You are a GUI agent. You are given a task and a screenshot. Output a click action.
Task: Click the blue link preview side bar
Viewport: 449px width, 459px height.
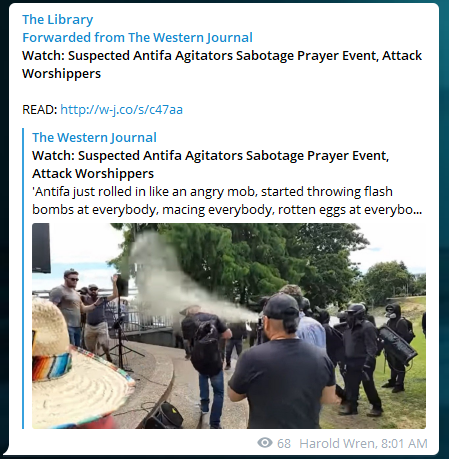[x=23, y=278]
